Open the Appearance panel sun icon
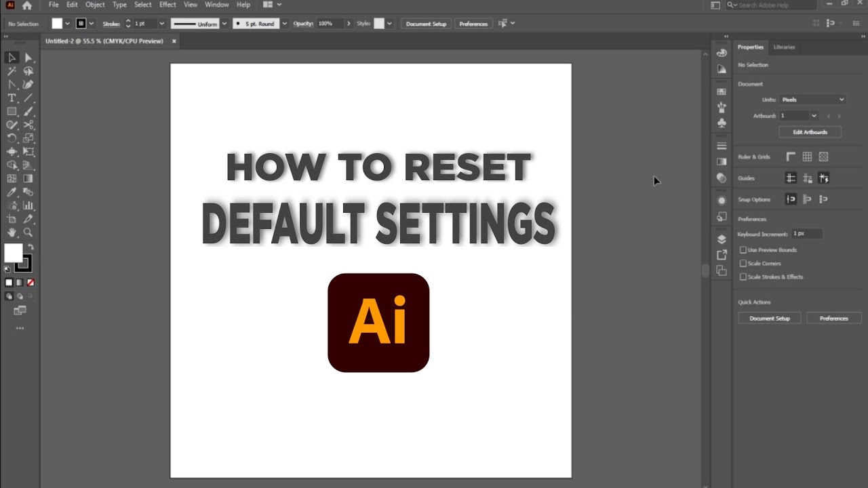The image size is (868, 488). (722, 201)
